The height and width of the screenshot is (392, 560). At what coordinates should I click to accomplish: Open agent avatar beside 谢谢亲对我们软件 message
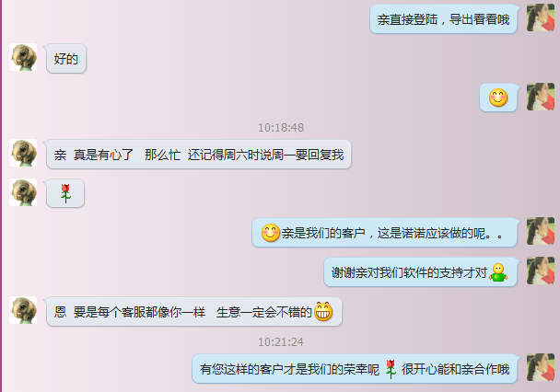[x=541, y=271]
